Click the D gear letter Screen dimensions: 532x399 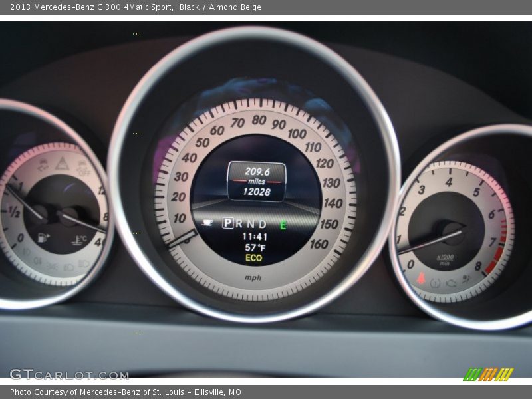[262, 224]
